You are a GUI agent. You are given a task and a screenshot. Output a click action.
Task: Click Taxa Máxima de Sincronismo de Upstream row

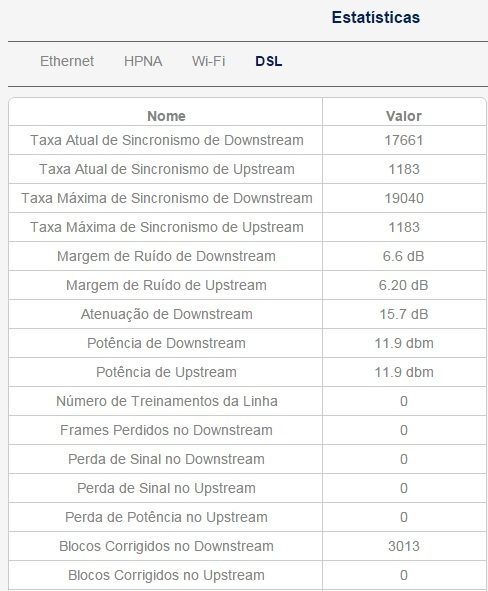click(x=247, y=227)
